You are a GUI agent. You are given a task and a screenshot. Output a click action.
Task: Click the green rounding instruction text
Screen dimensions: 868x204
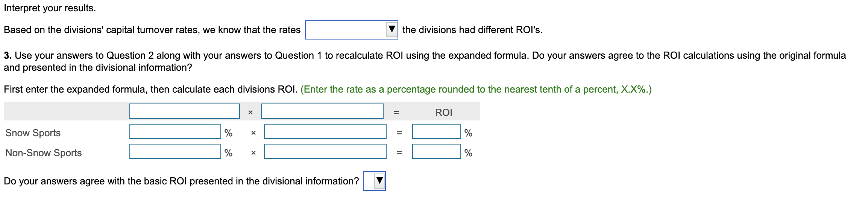[x=476, y=89]
